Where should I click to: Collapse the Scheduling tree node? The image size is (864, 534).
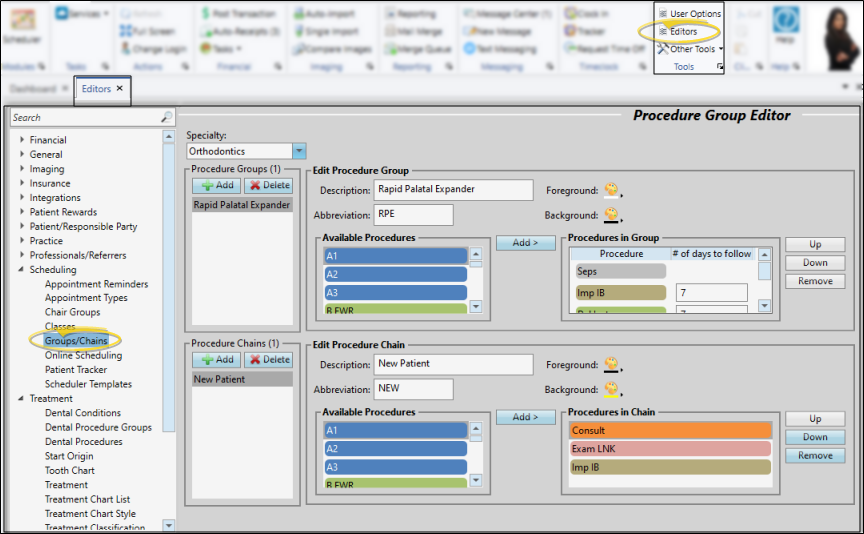23,270
